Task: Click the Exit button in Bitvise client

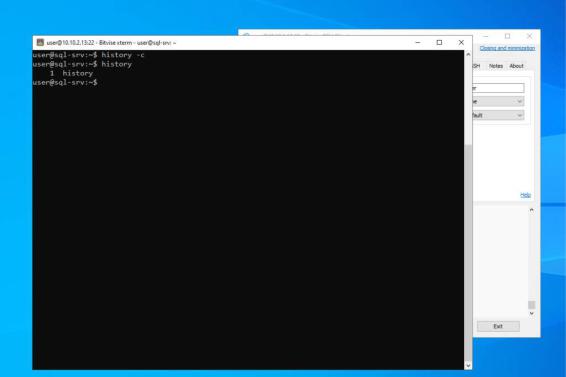Action: 498,326
